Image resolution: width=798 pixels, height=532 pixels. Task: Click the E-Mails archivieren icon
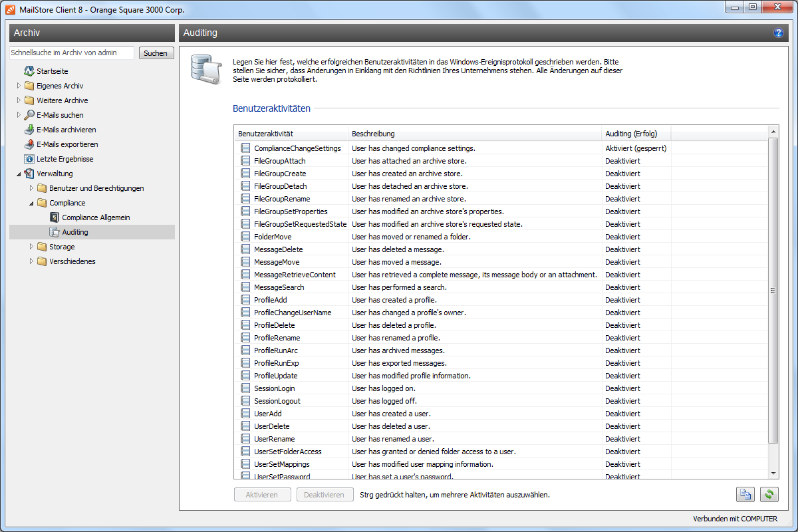click(x=29, y=130)
